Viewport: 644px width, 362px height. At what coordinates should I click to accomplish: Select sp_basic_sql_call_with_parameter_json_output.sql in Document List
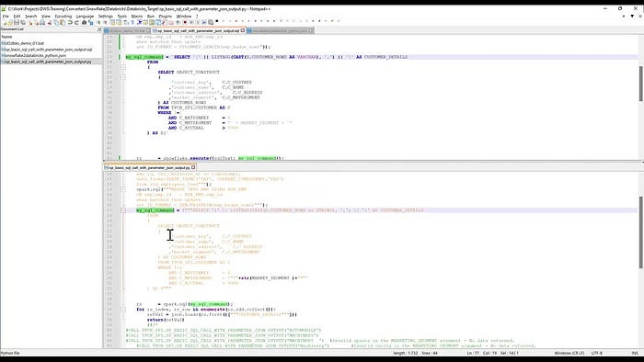coord(49,50)
